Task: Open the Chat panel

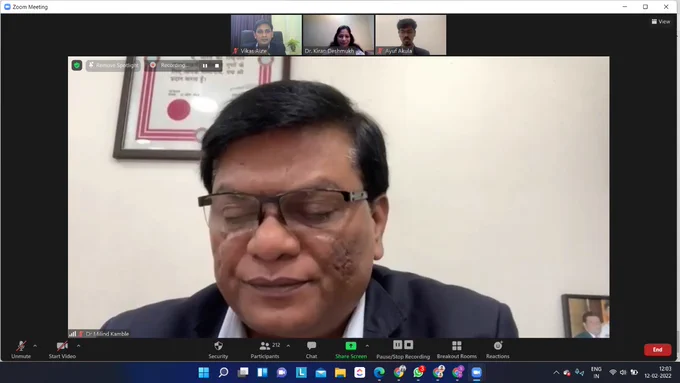Action: pyautogui.click(x=311, y=350)
